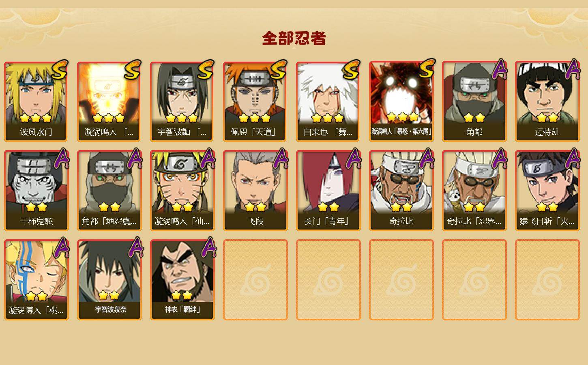Click the A rank badge on 奇拉比
Screen dimensions: 588x365
pos(427,158)
